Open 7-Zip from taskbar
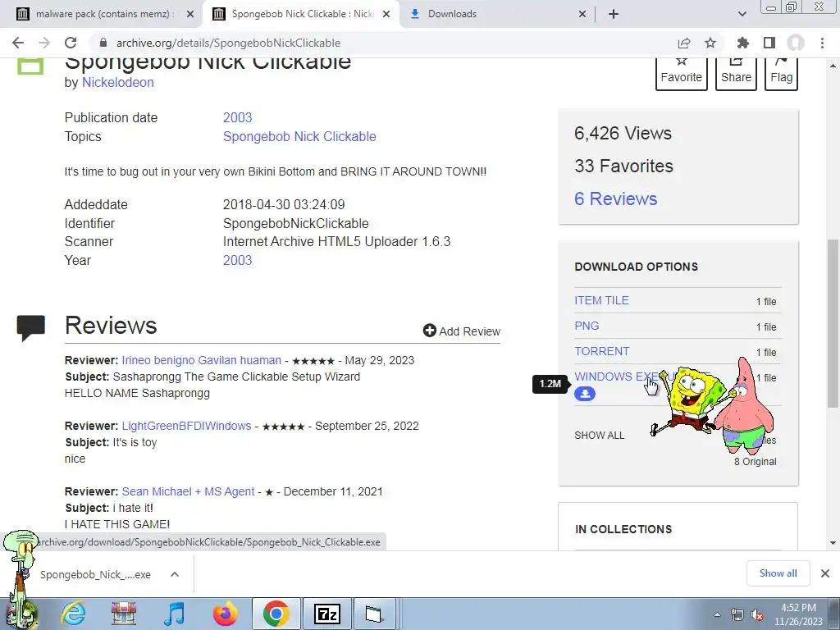840x630 pixels. pos(326,614)
